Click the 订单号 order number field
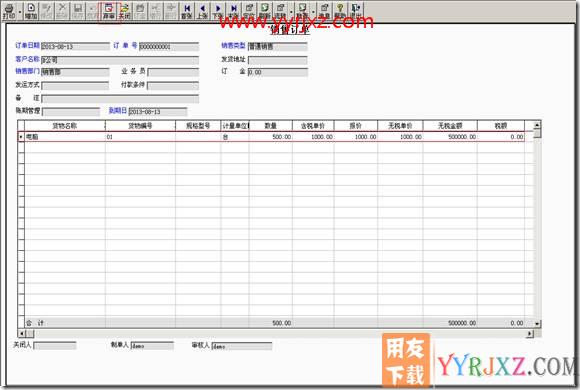The image size is (580, 390). tap(169, 46)
